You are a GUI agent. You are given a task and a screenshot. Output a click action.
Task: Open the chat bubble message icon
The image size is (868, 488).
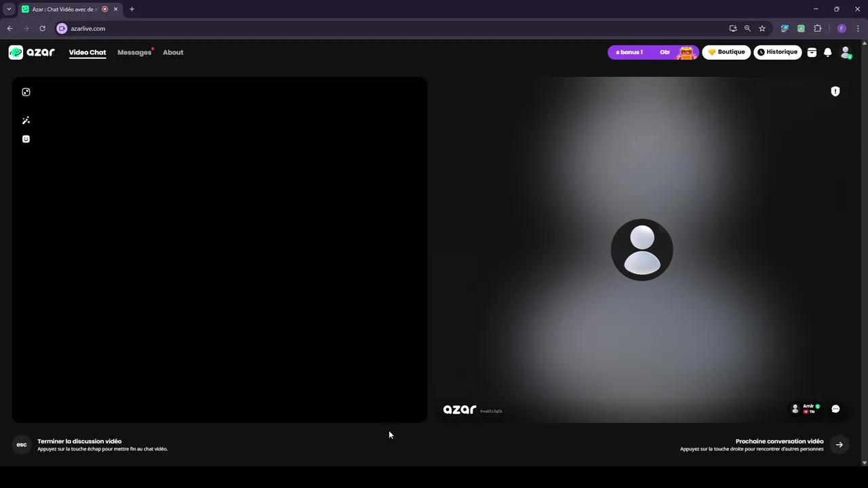835,409
